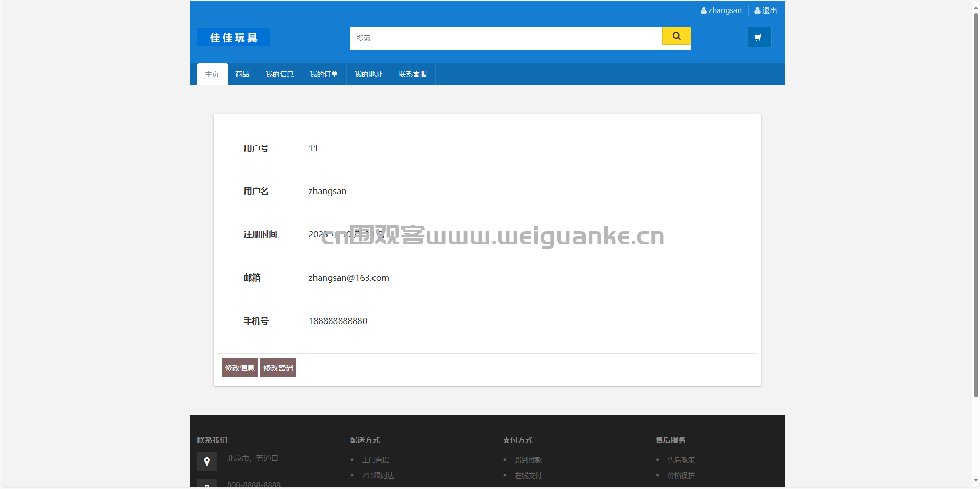Open the 我的订单 menu tab

pyautogui.click(x=324, y=74)
